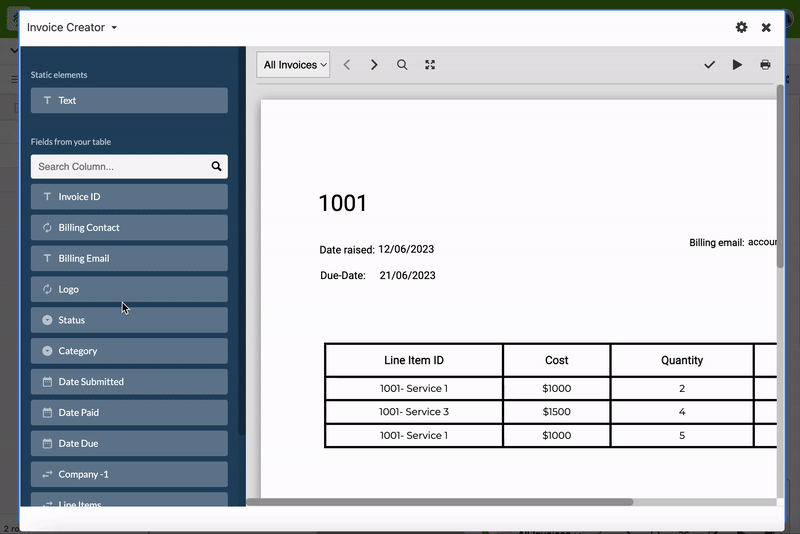This screenshot has width=800, height=534.
Task: Select the Date Due field
Action: [x=129, y=444]
